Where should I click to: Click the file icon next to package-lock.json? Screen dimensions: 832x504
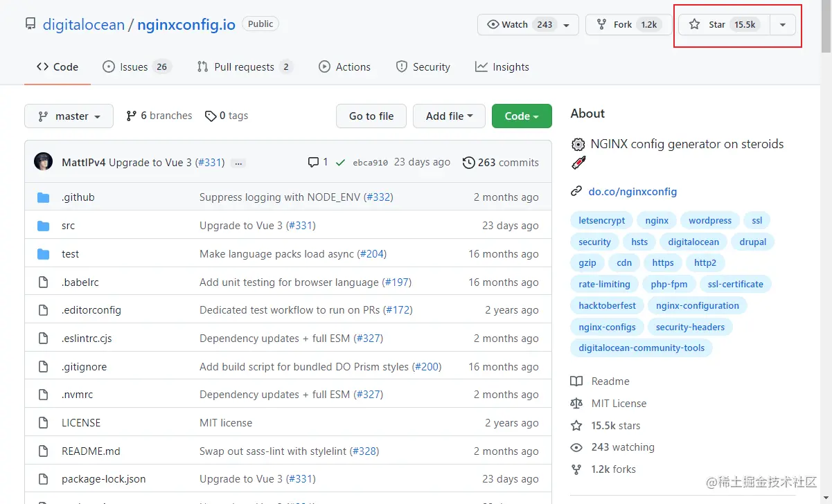(43, 479)
